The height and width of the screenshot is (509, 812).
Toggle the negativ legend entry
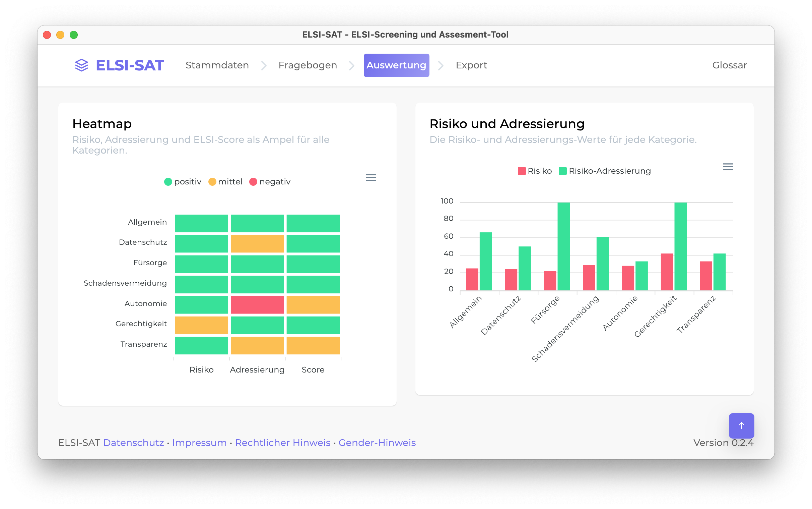tap(270, 182)
